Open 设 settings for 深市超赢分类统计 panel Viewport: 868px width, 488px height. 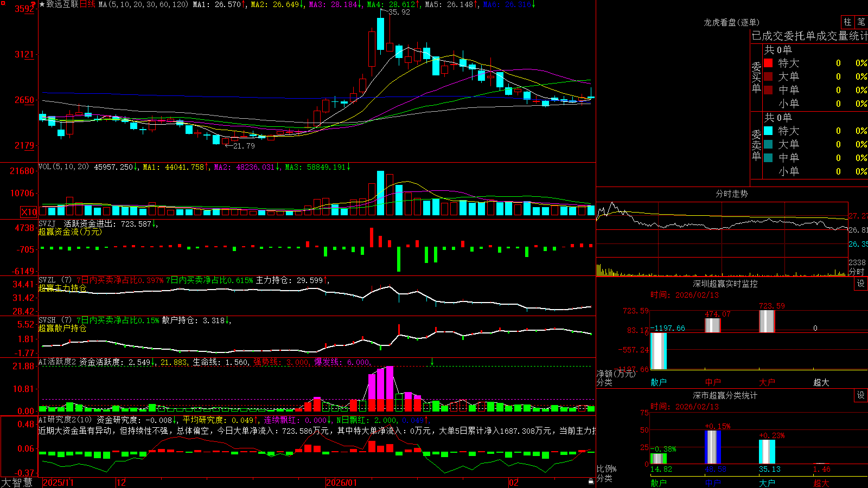coord(861,395)
